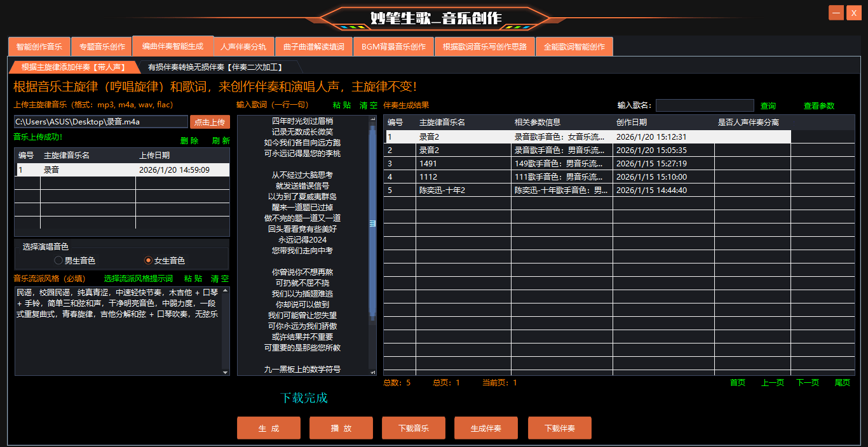Click the 输入歌名 search input field
Image resolution: width=868 pixels, height=447 pixels.
click(704, 105)
